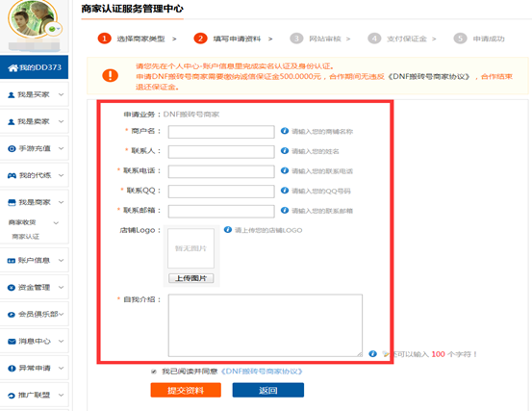
Task: Click info icon next to 联系人 field
Action: pyautogui.click(x=285, y=151)
